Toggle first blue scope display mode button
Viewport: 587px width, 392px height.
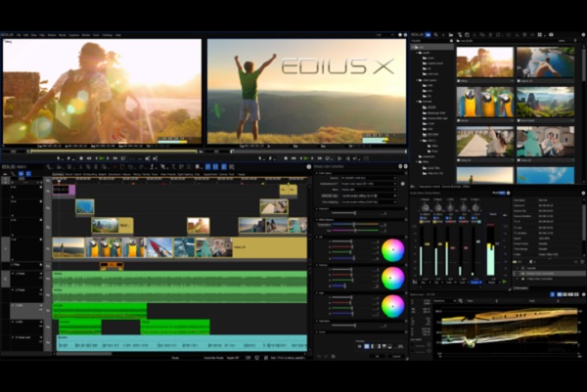coord(553,294)
